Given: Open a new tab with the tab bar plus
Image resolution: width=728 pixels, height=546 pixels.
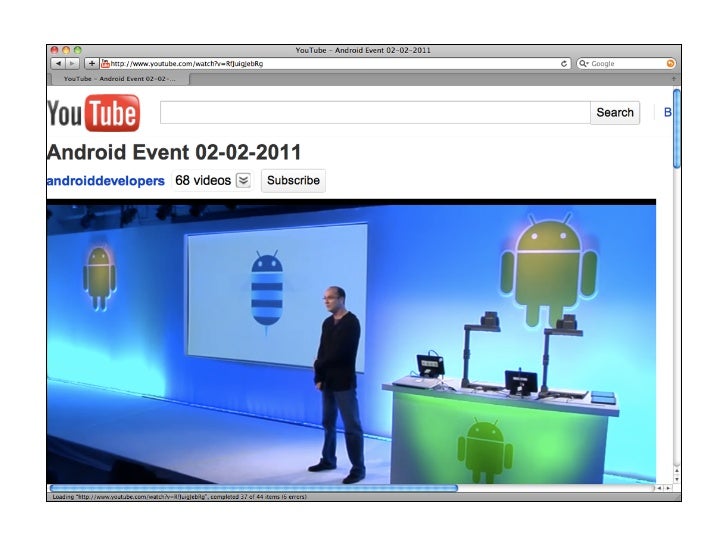Looking at the screenshot, I should pos(673,79).
